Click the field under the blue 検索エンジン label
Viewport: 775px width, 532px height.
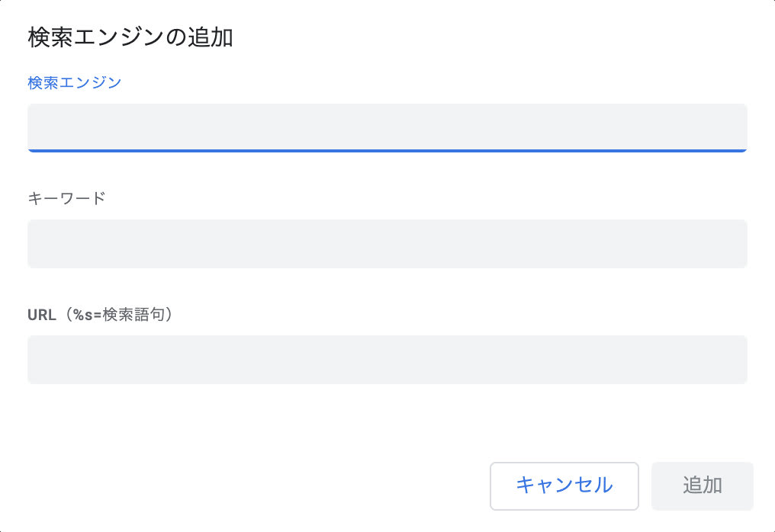387,127
